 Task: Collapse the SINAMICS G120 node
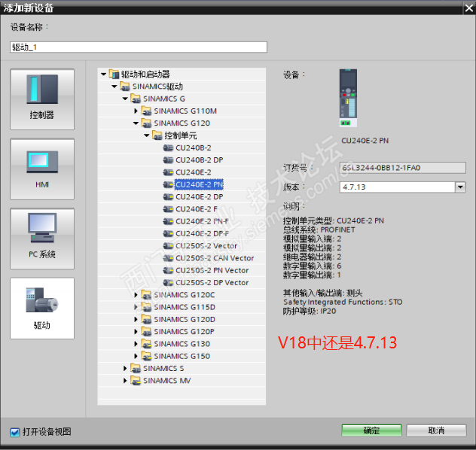coord(136,123)
